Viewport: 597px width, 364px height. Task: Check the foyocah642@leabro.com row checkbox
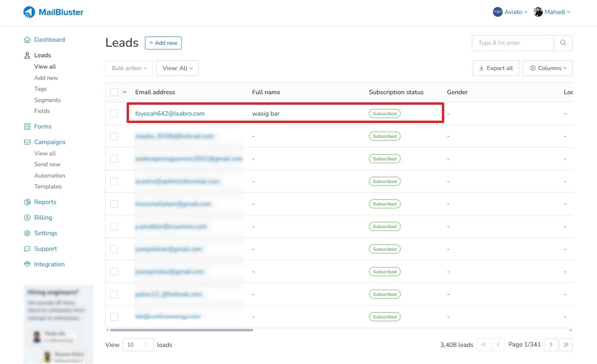coord(114,114)
